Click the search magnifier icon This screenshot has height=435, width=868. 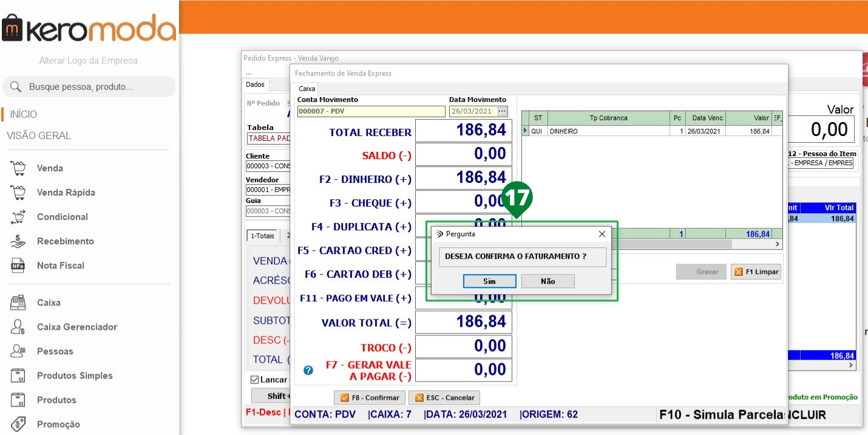coord(16,87)
